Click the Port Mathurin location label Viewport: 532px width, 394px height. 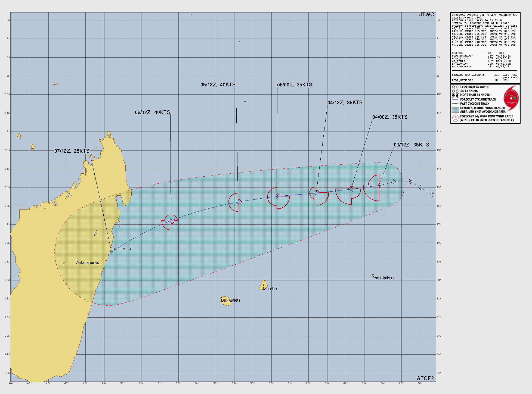pos(384,278)
